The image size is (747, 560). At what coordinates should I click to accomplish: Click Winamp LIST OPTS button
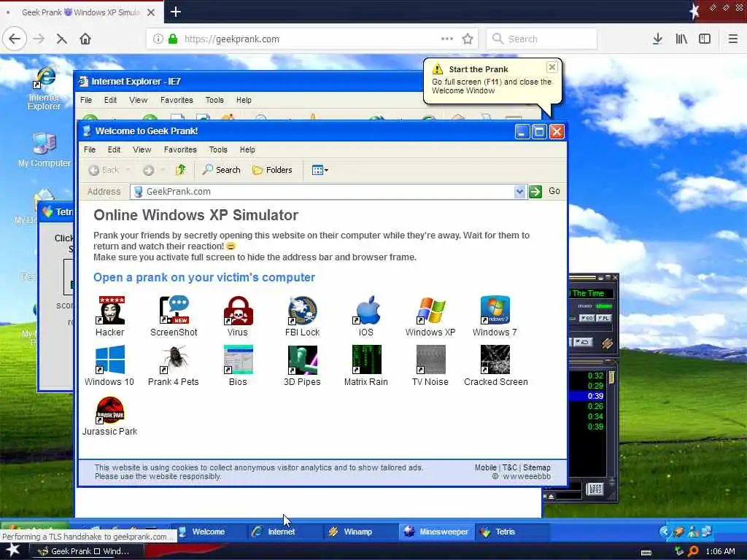click(x=595, y=489)
